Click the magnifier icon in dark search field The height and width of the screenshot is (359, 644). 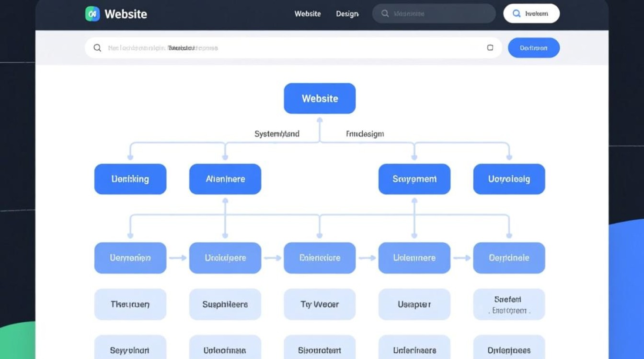pyautogui.click(x=385, y=14)
